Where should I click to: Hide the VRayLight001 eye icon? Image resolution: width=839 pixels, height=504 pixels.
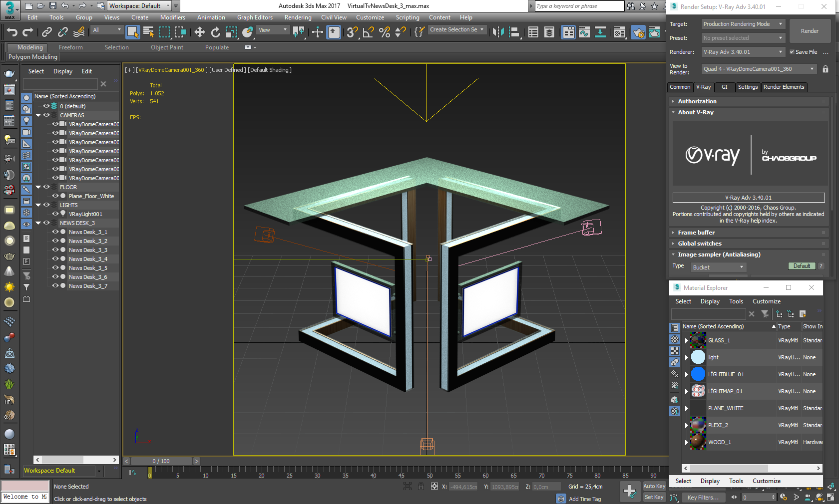coord(55,214)
